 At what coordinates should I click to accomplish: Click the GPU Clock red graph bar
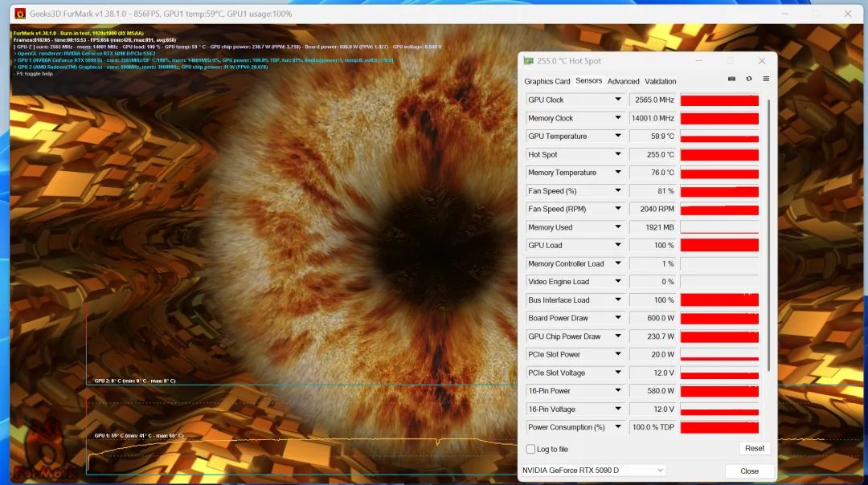coord(719,100)
